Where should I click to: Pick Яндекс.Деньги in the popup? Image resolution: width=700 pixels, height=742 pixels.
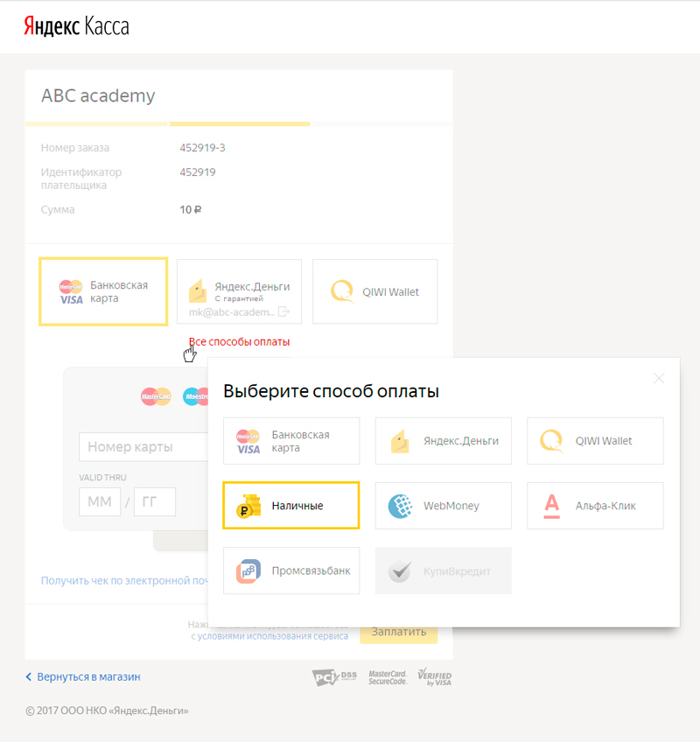coord(443,441)
